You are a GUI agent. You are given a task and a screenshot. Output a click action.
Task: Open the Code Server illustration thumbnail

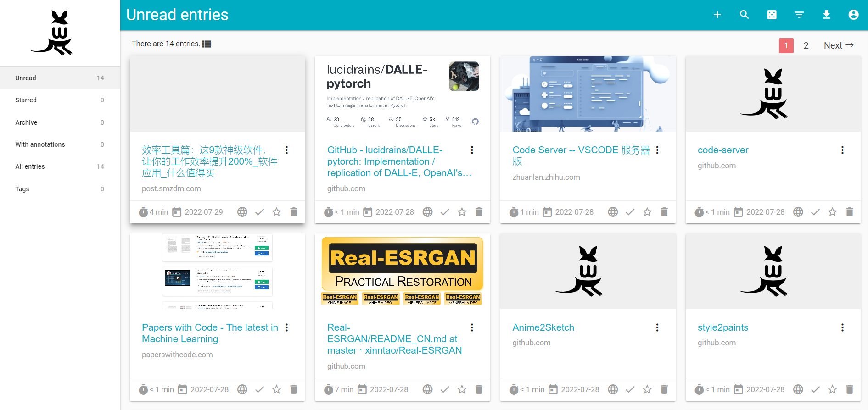tap(588, 94)
